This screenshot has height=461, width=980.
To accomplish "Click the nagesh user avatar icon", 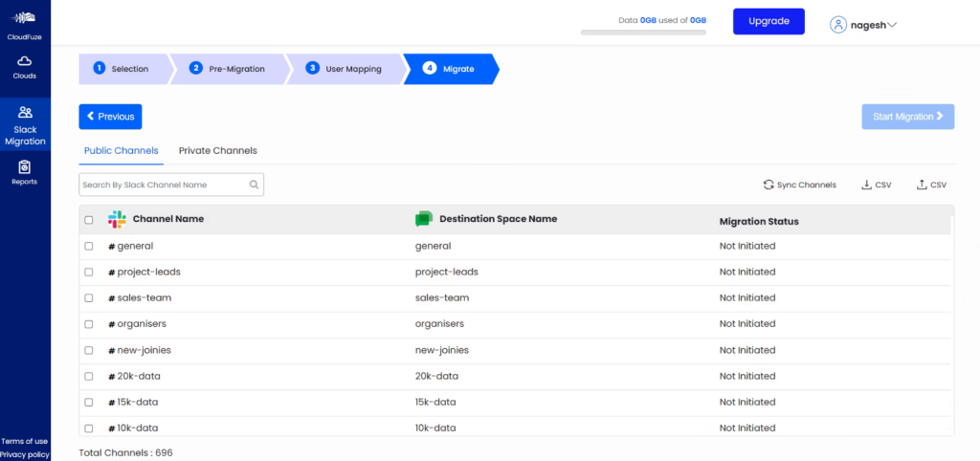I will pyautogui.click(x=838, y=25).
